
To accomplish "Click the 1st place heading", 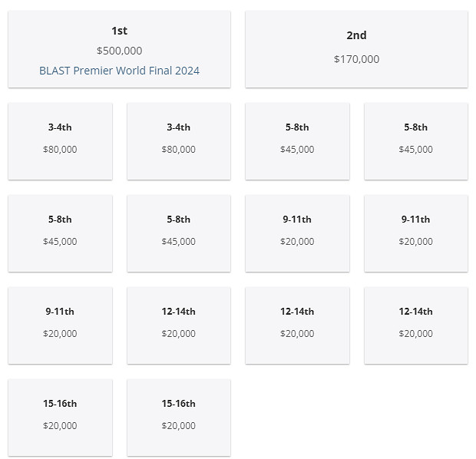I will (119, 31).
